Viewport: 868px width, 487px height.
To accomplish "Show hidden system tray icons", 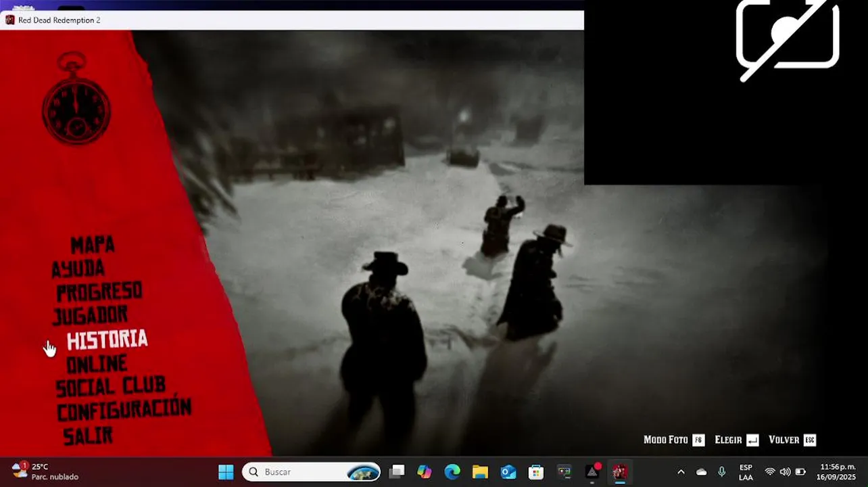I will [681, 471].
